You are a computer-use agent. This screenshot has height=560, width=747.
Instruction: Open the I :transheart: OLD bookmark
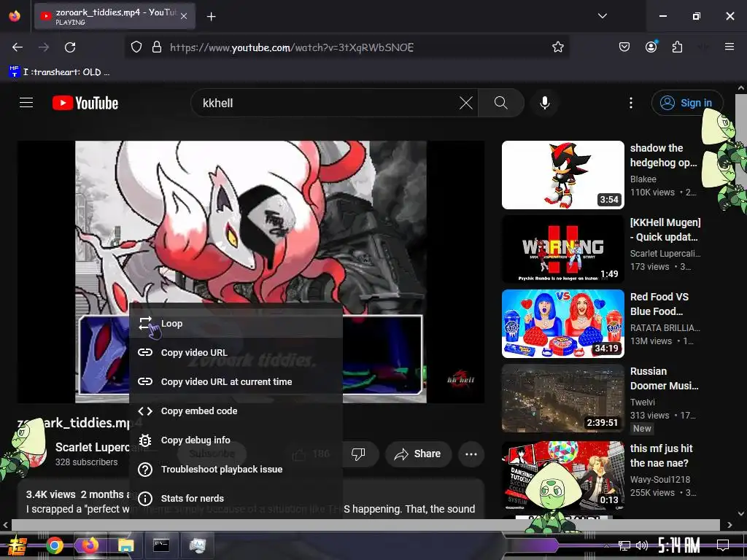tap(60, 72)
